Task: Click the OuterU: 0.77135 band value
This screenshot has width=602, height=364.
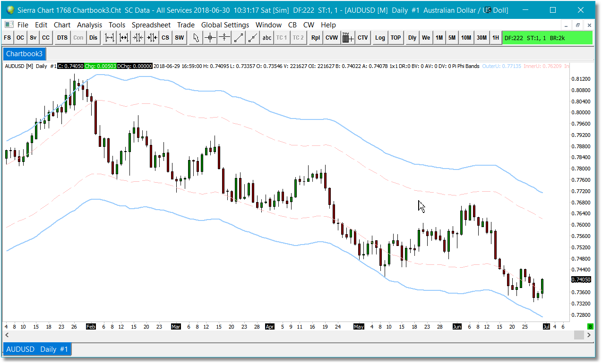Action: pyautogui.click(x=501, y=66)
